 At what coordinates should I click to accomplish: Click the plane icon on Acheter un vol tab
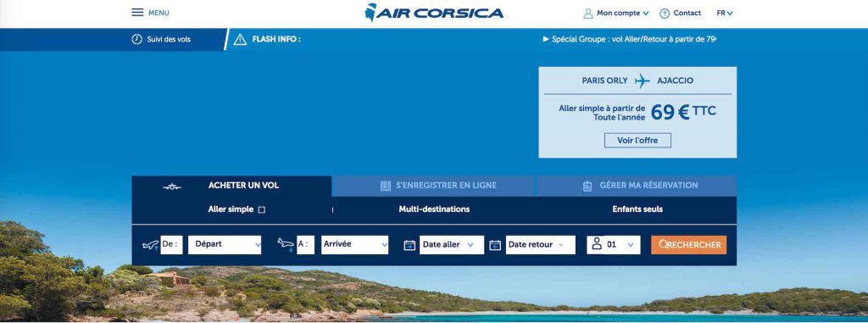click(172, 187)
